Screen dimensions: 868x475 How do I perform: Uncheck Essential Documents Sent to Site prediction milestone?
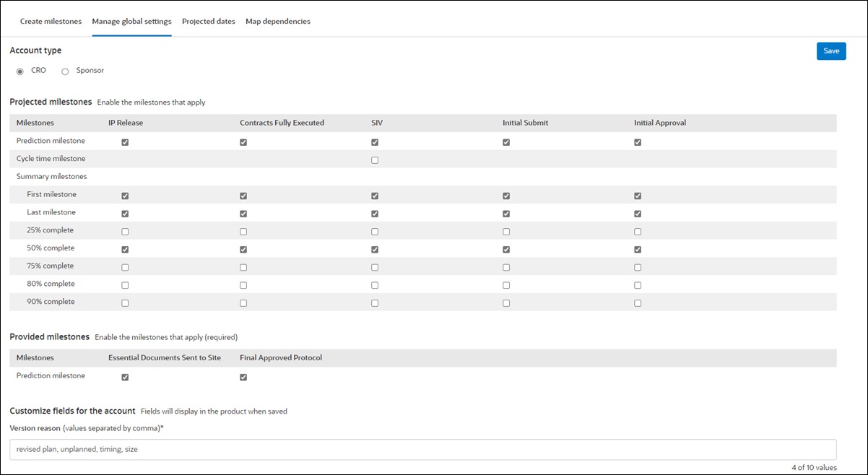coord(124,376)
